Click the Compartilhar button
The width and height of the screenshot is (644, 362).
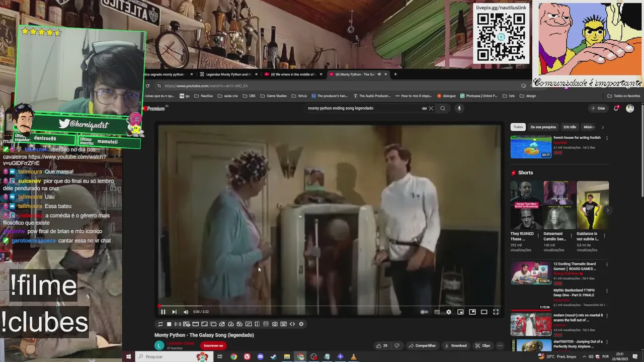[422, 346]
